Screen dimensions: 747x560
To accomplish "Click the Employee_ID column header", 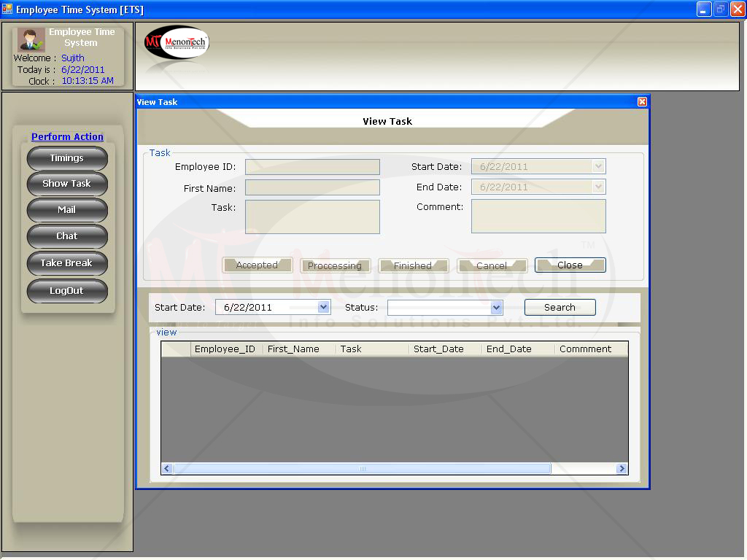I will coord(225,349).
